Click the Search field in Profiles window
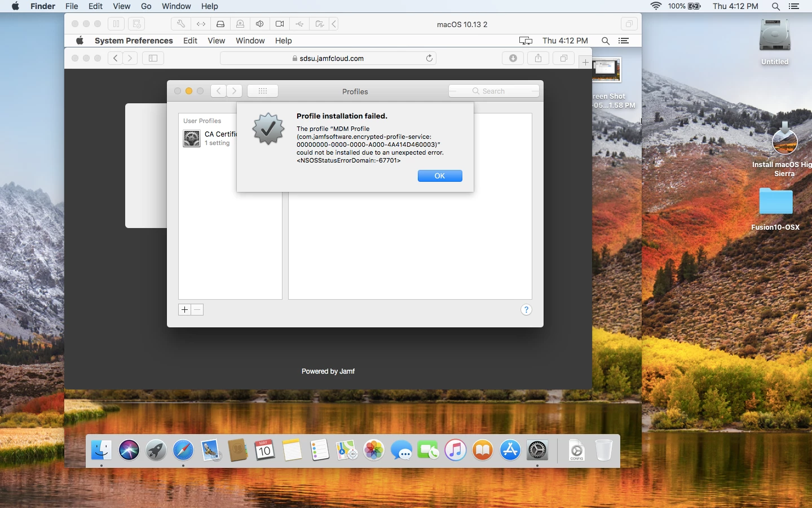 (x=494, y=91)
